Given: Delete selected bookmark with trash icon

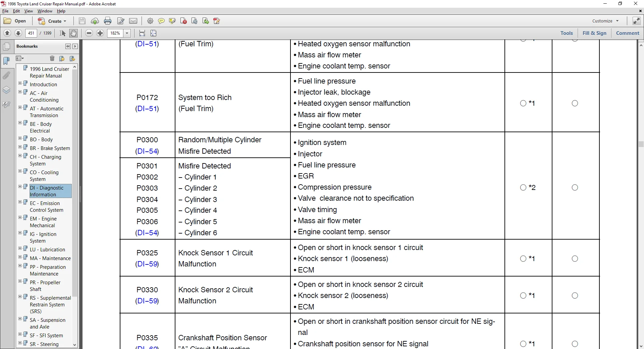Looking at the screenshot, I should tap(52, 58).
